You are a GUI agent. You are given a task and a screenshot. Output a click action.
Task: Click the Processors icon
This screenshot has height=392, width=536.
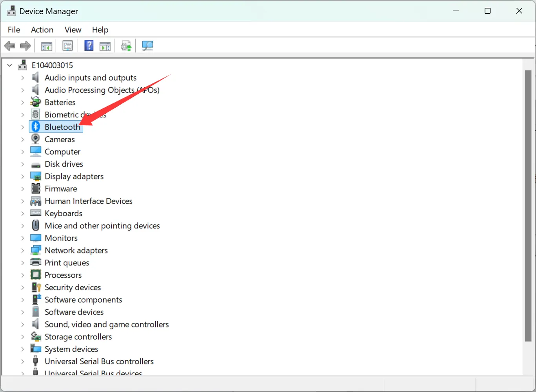tap(36, 275)
